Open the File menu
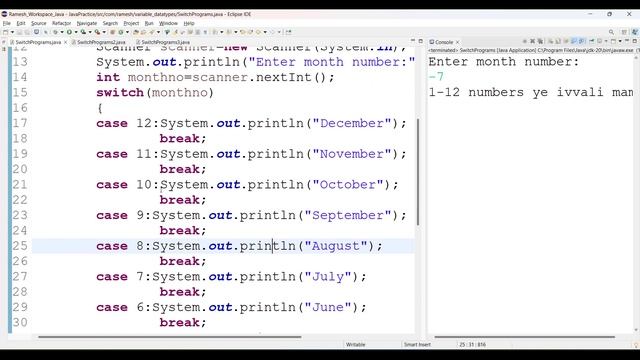The width and height of the screenshot is (640, 360). (x=7, y=23)
